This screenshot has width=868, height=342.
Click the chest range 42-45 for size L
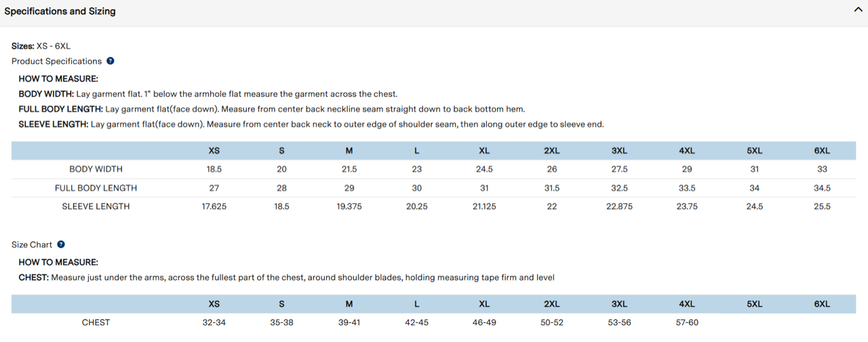click(416, 322)
